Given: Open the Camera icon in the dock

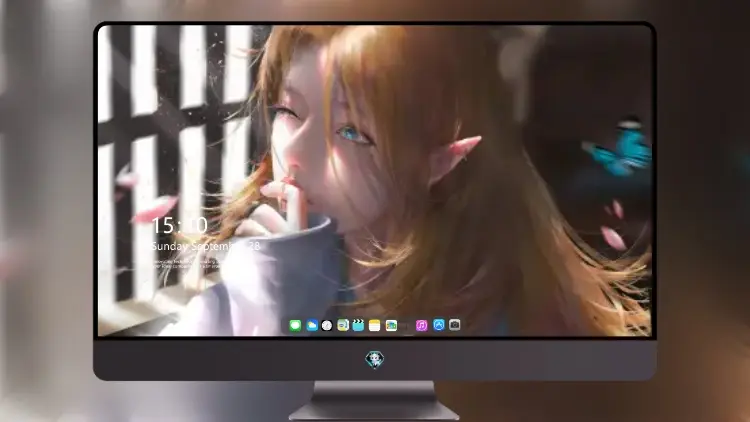Looking at the screenshot, I should click(455, 325).
